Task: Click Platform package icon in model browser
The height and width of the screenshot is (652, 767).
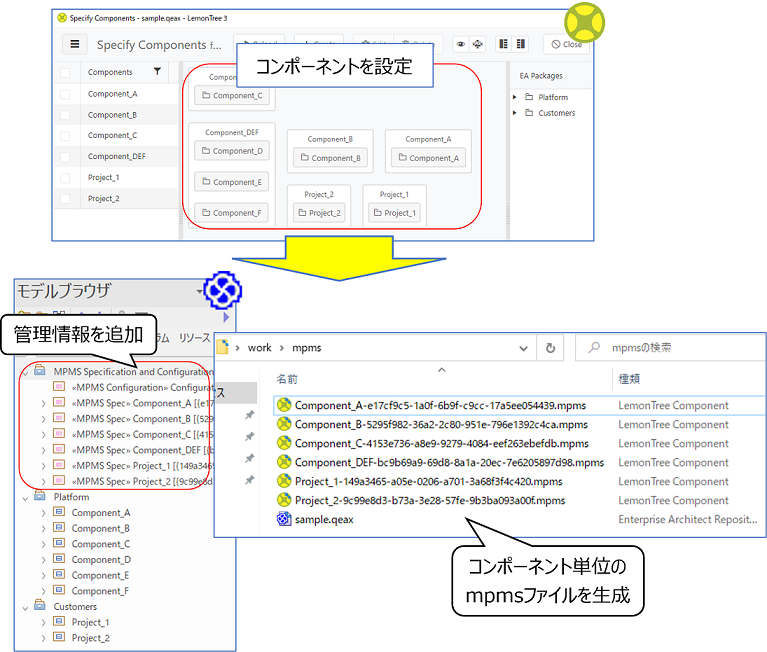Action: click(x=40, y=496)
